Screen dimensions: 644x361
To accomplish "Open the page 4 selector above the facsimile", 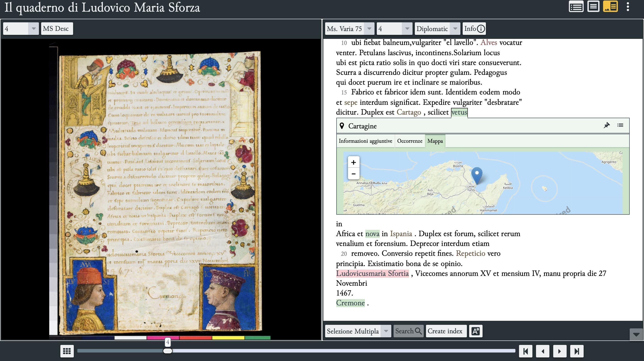I will [21, 28].
